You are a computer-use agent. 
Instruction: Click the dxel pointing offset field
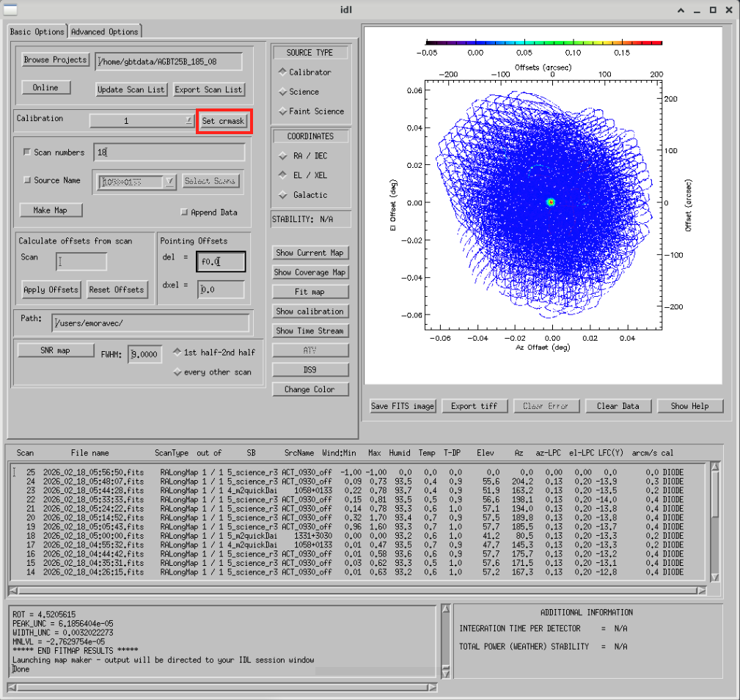click(x=221, y=290)
